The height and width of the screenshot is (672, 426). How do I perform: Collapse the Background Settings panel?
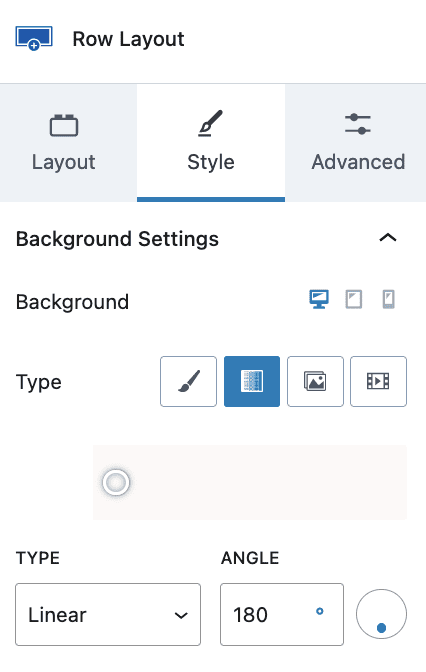point(388,238)
